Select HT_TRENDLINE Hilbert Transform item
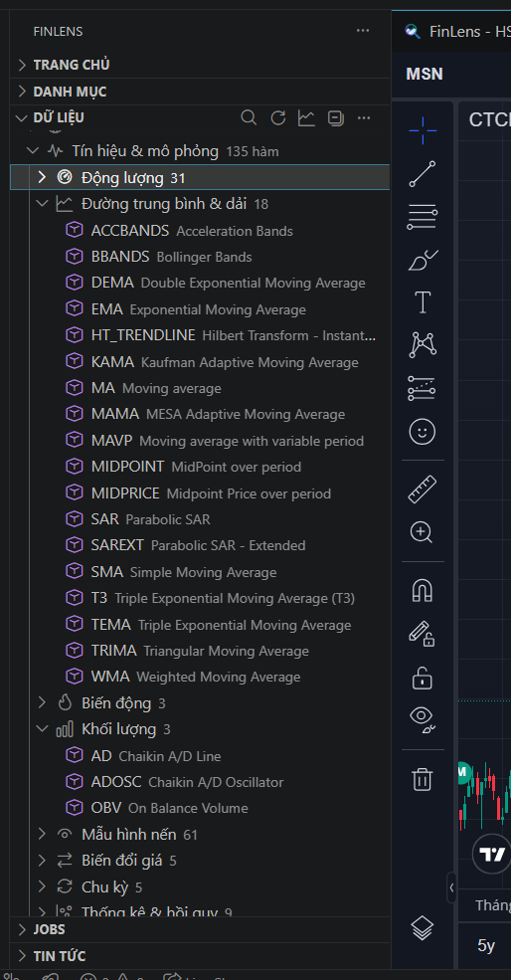Image resolution: width=511 pixels, height=980 pixels. pyautogui.click(x=200, y=335)
